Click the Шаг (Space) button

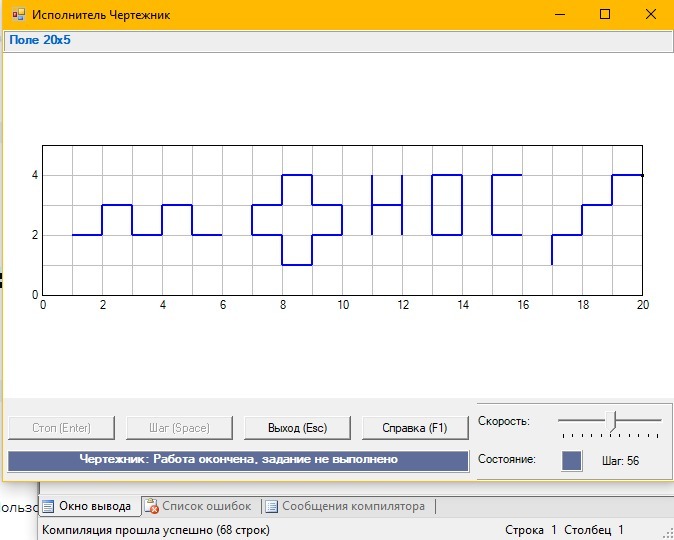click(179, 428)
